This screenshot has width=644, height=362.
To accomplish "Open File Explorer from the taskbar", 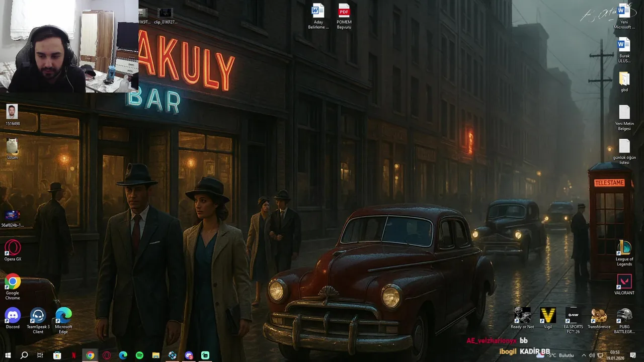I will tap(156, 355).
